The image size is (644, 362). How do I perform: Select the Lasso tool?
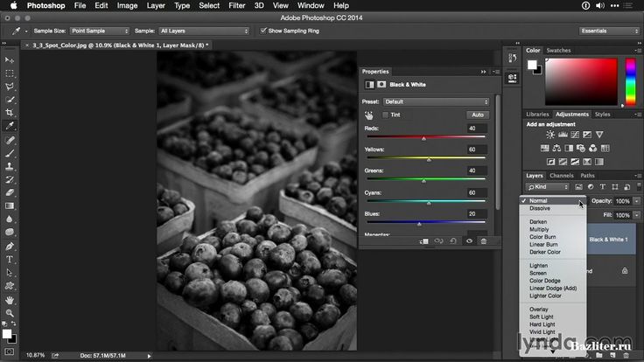coord(10,87)
